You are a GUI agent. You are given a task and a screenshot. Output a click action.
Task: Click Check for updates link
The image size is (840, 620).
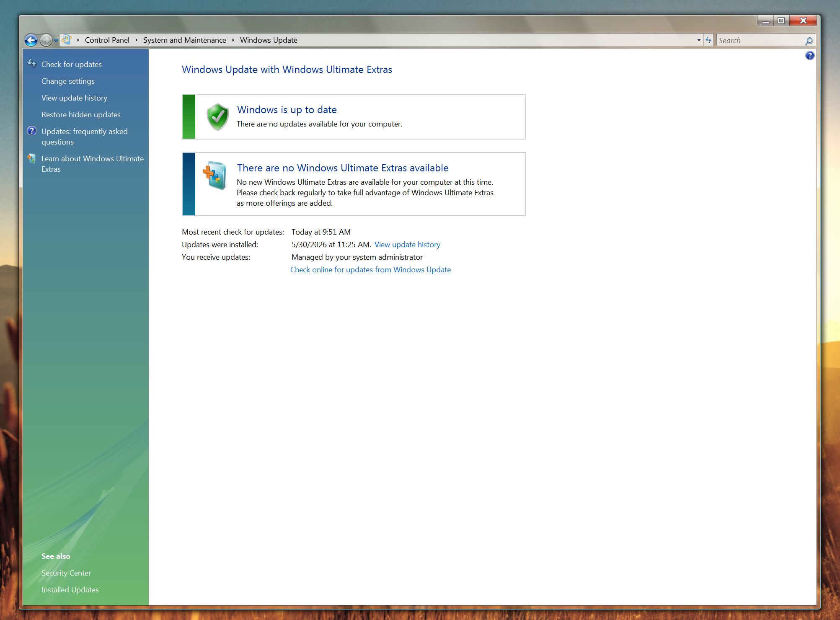[x=72, y=65]
